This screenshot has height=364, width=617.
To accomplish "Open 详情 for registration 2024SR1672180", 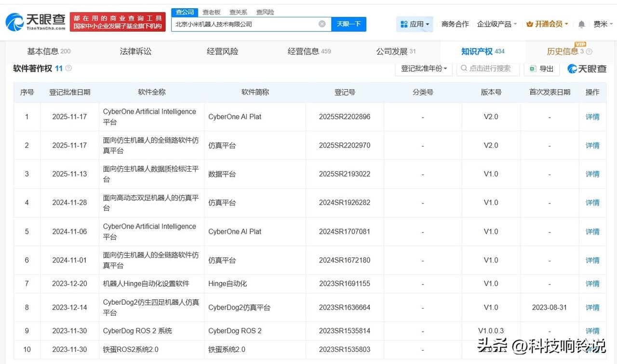I will 592,260.
